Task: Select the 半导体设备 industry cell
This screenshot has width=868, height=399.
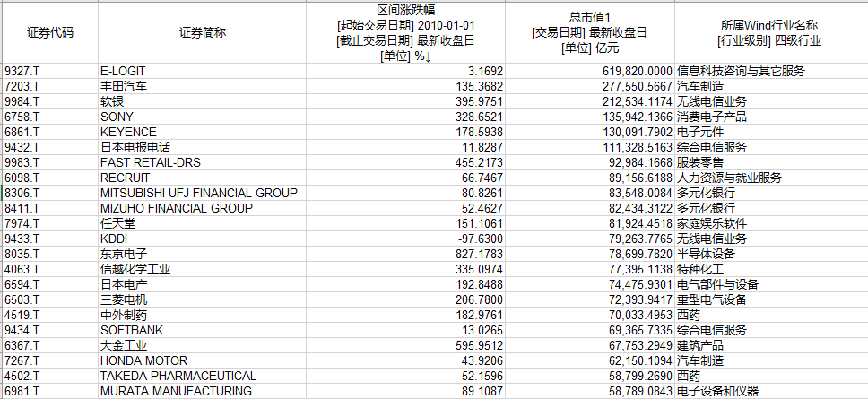Action: click(x=771, y=254)
